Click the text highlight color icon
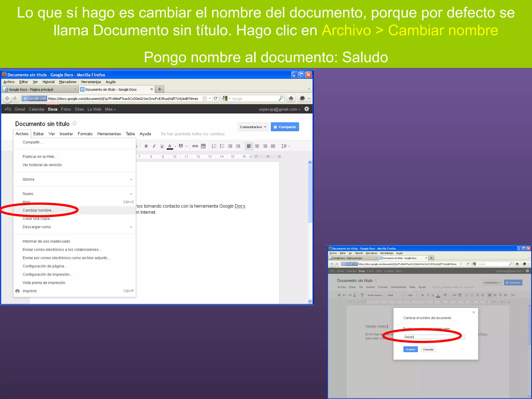Screen dimensions: 532x399 (x=181, y=146)
